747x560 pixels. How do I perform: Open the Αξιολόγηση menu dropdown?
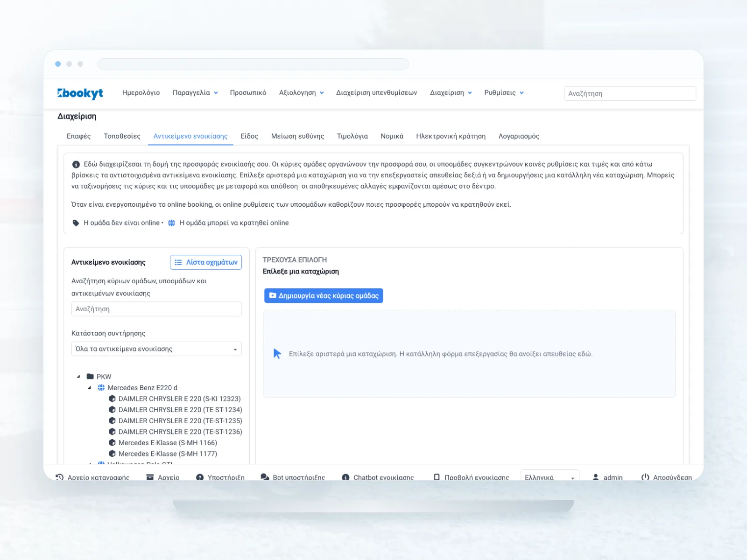pos(302,93)
